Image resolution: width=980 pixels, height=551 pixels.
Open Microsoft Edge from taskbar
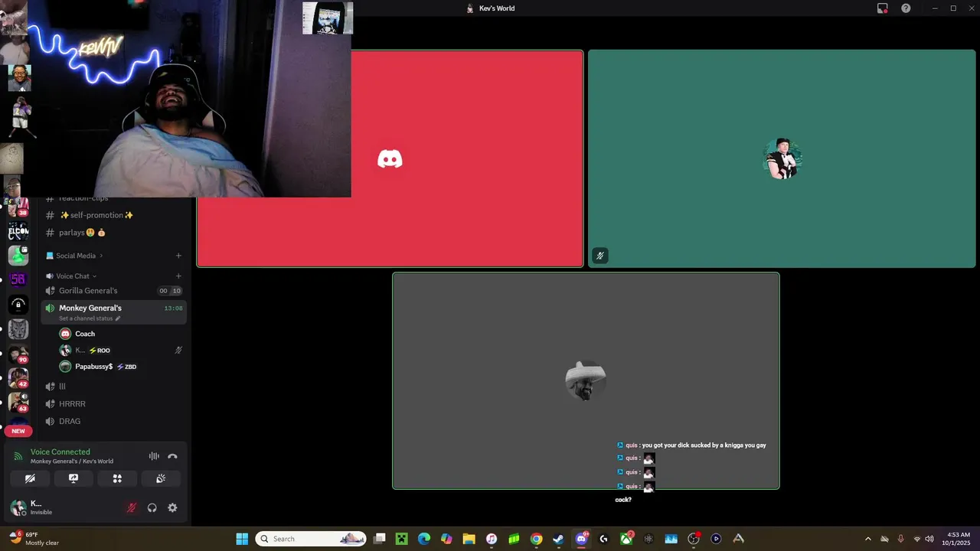[424, 539]
